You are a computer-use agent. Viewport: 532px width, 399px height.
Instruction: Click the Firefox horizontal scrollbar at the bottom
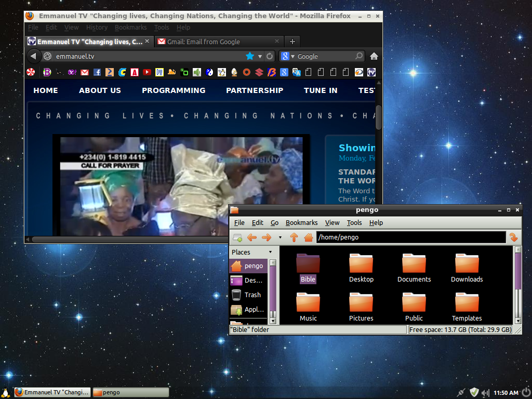(130, 240)
